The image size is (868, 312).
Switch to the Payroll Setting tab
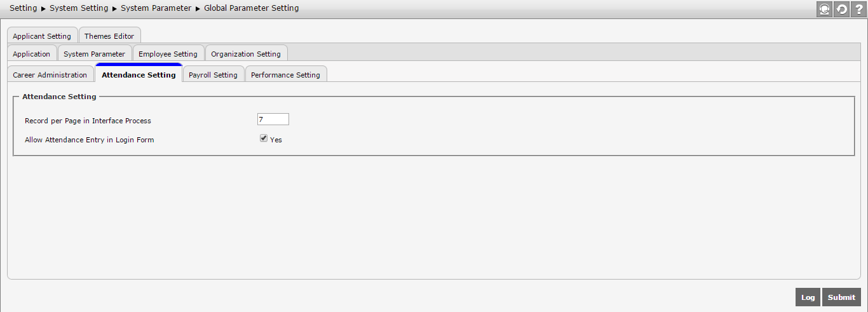point(214,75)
